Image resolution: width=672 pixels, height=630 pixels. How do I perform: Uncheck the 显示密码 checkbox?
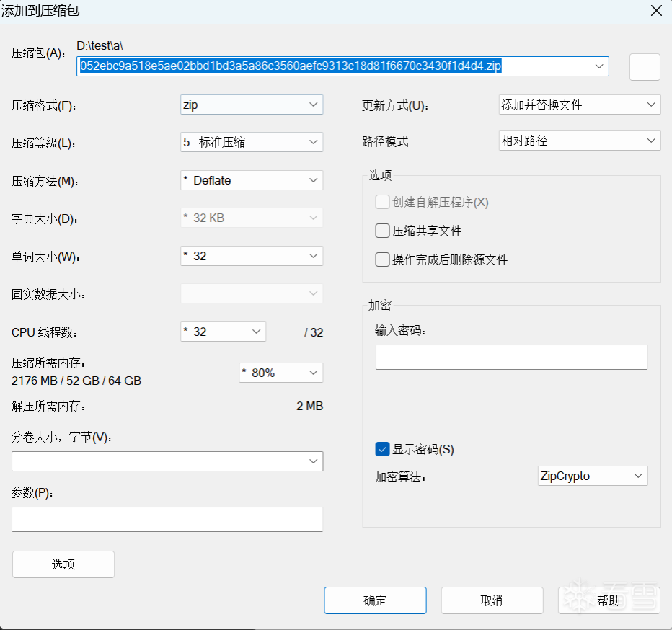(382, 449)
